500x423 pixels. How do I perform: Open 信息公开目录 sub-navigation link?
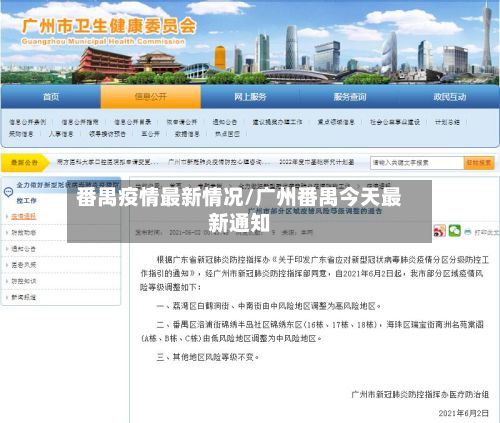(x=133, y=122)
